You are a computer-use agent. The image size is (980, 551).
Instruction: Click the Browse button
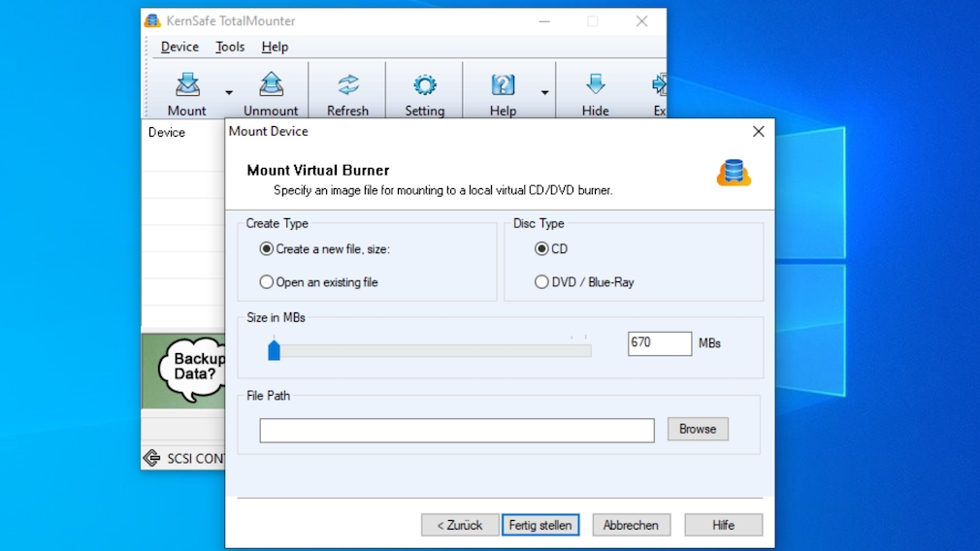(x=697, y=429)
